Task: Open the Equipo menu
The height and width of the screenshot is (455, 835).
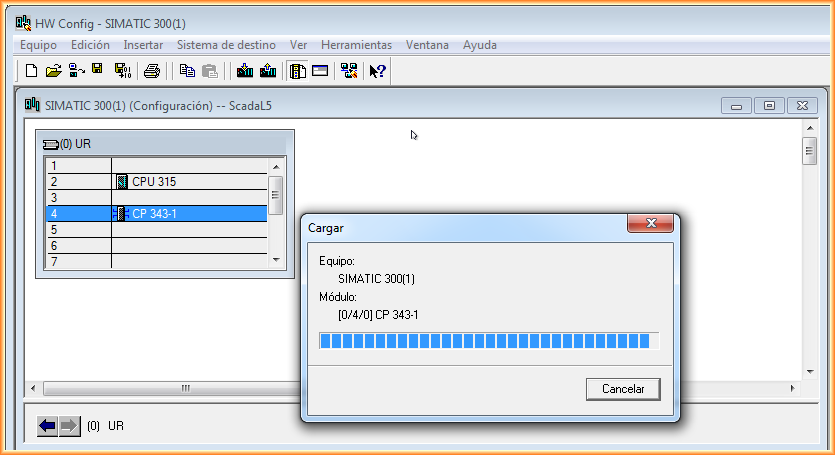Action: pos(38,45)
